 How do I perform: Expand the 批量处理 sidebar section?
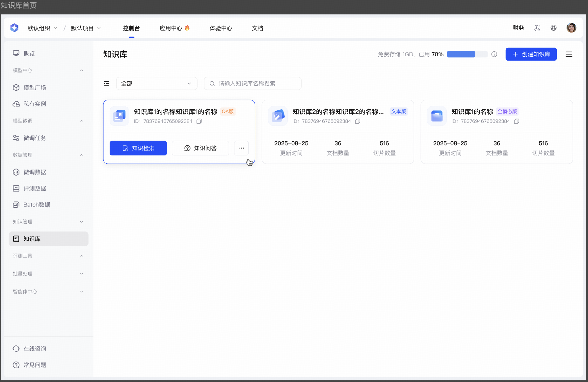coord(81,274)
